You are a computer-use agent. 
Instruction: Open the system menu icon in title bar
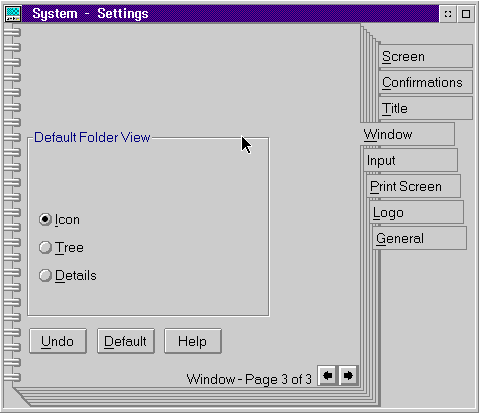coord(13,14)
